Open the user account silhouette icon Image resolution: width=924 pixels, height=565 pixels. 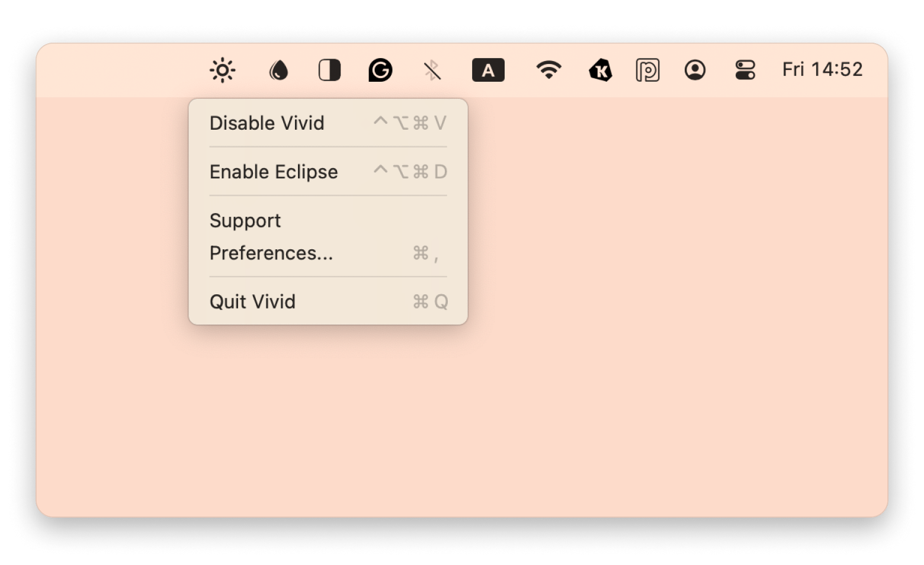[695, 70]
